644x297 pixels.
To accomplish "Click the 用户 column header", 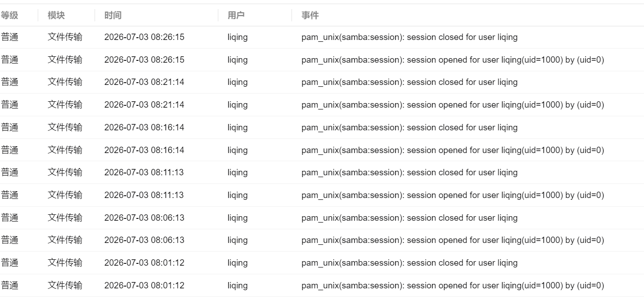I will (236, 15).
